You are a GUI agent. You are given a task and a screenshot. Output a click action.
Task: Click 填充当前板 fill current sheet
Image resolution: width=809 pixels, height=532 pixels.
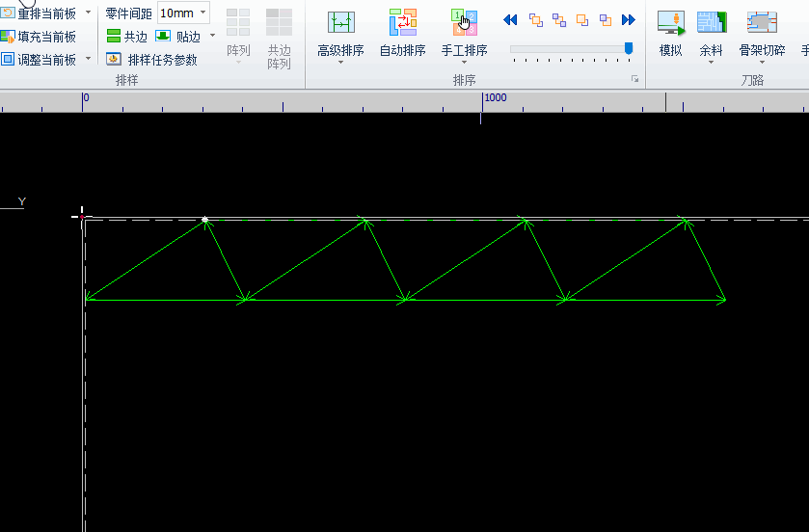click(x=39, y=37)
